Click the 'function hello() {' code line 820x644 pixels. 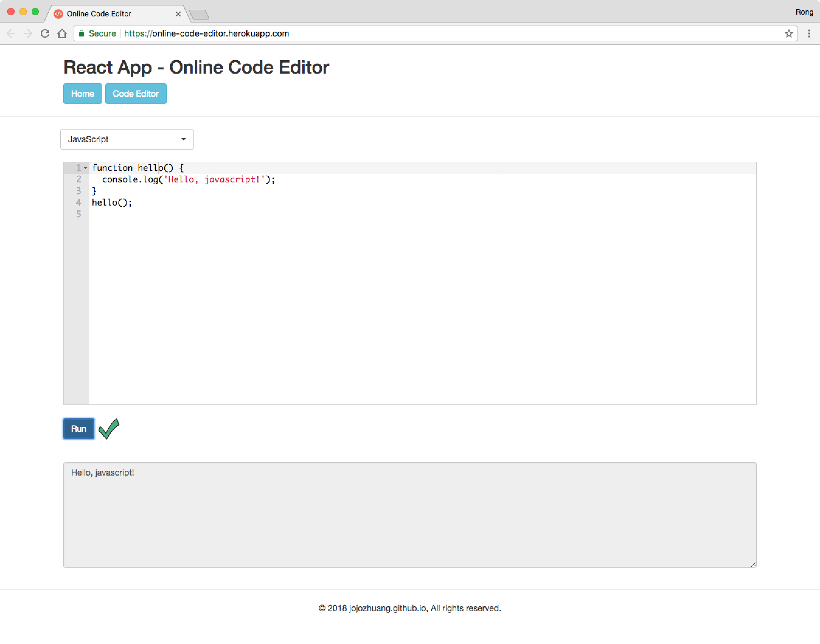tap(138, 168)
